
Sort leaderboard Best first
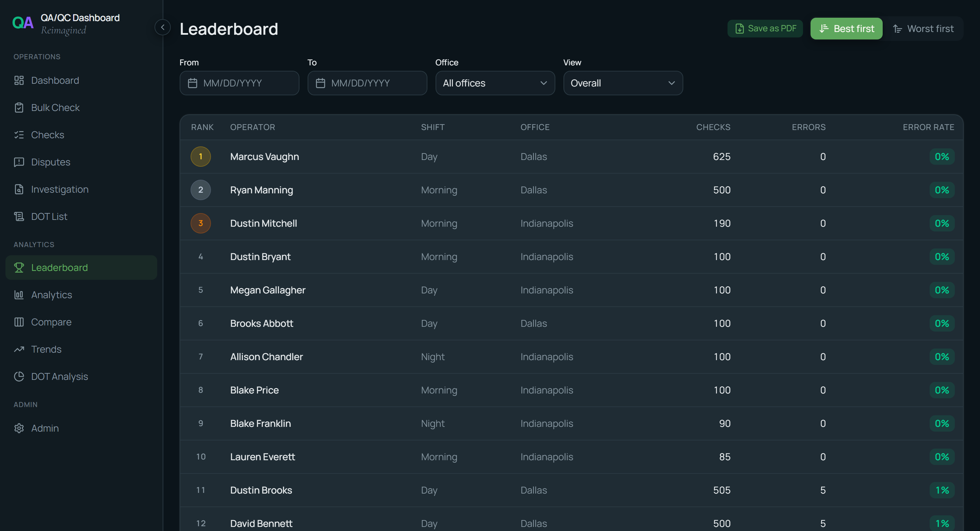tap(846, 29)
